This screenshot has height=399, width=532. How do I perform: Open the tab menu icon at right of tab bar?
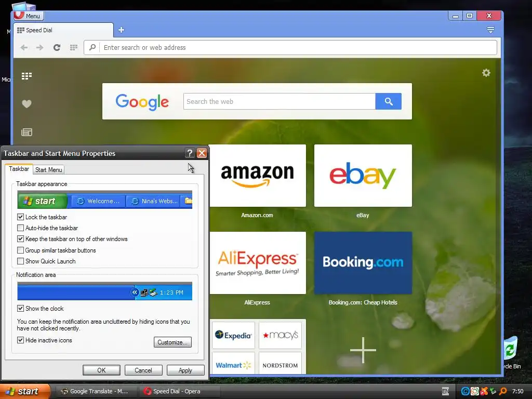pyautogui.click(x=490, y=30)
